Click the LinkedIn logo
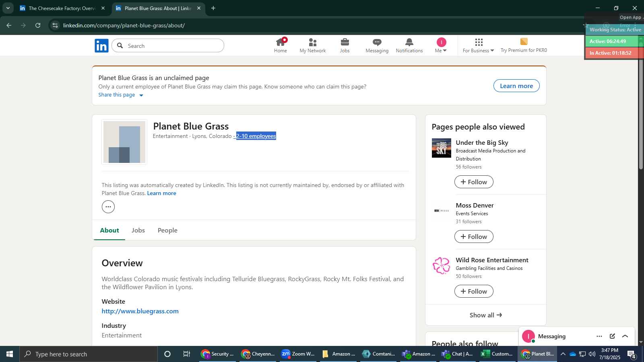The image size is (644, 362). (x=101, y=46)
